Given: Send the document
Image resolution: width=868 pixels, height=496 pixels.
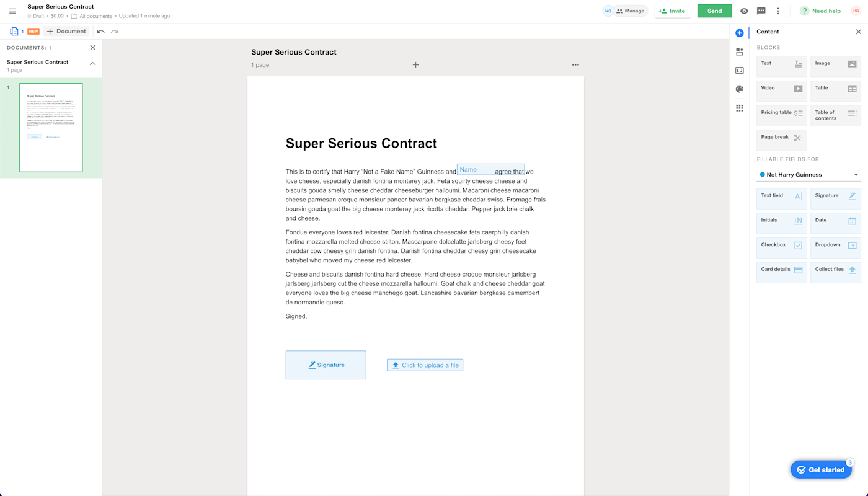Looking at the screenshot, I should pyautogui.click(x=714, y=11).
